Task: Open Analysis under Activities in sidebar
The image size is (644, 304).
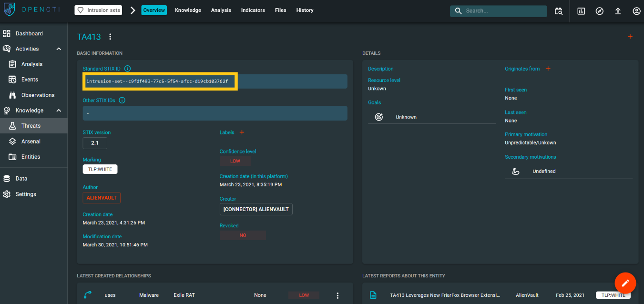Action: [33, 64]
